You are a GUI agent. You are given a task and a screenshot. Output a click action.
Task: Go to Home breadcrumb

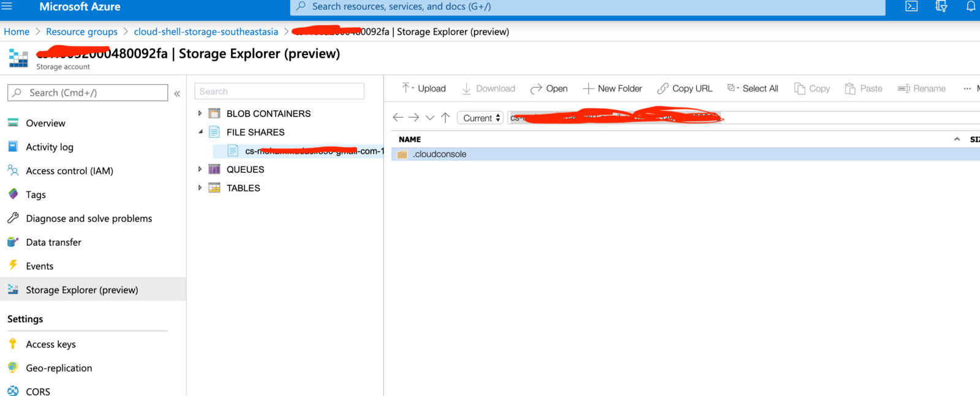[x=17, y=31]
